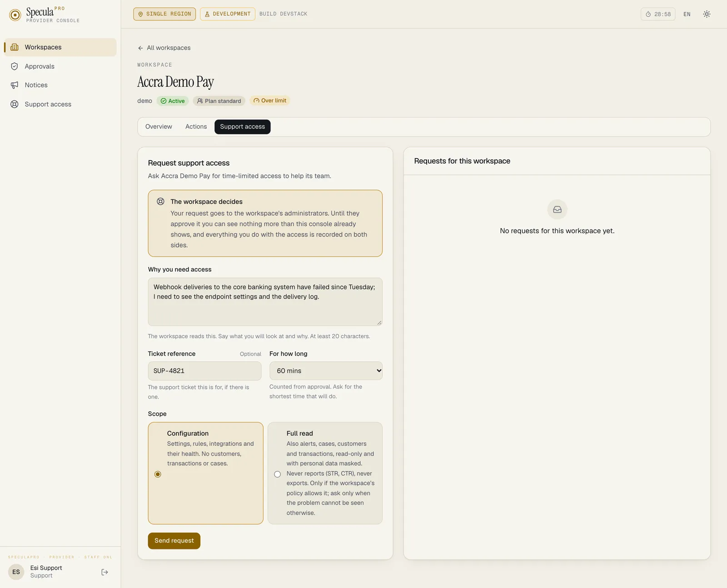Toggle the light/dark theme sun icon

click(707, 14)
